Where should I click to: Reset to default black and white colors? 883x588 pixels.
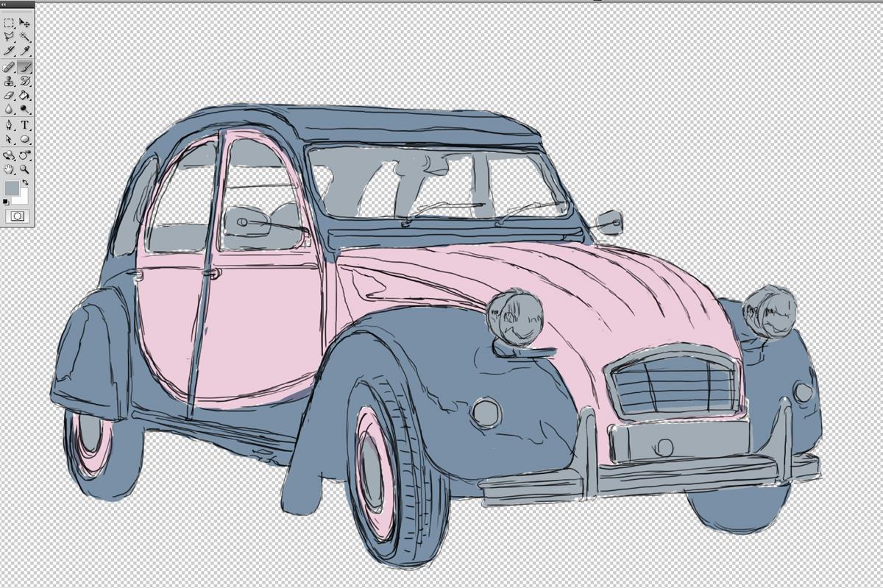(x=7, y=202)
